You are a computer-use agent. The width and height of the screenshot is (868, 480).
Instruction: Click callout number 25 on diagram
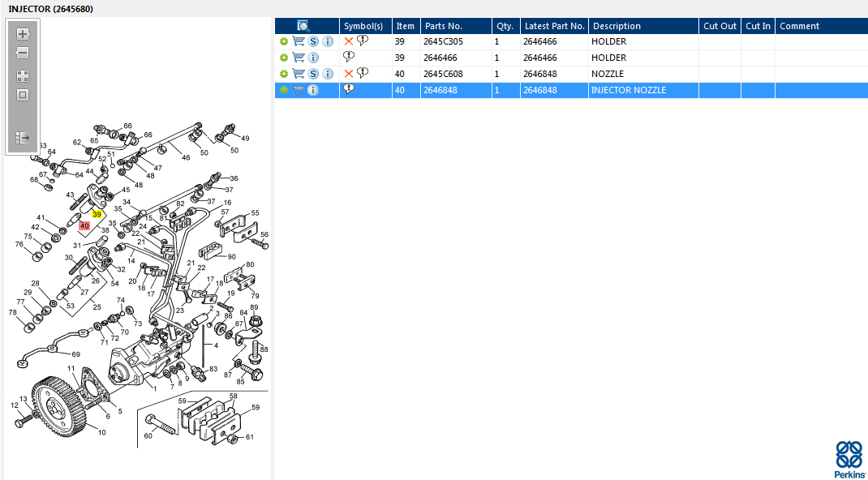(97, 306)
